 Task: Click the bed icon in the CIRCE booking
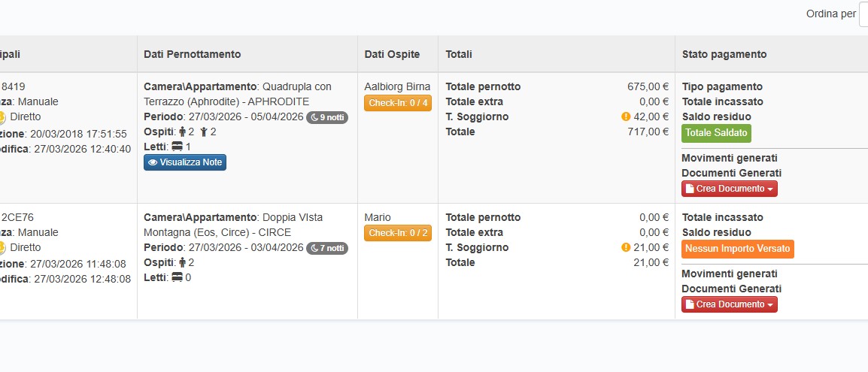(x=177, y=278)
